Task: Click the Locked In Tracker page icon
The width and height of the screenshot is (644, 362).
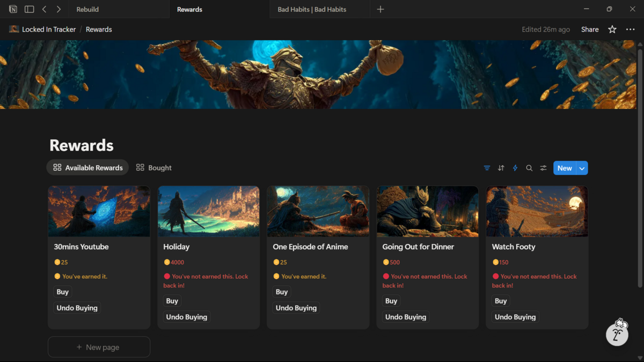Action: [x=14, y=29]
